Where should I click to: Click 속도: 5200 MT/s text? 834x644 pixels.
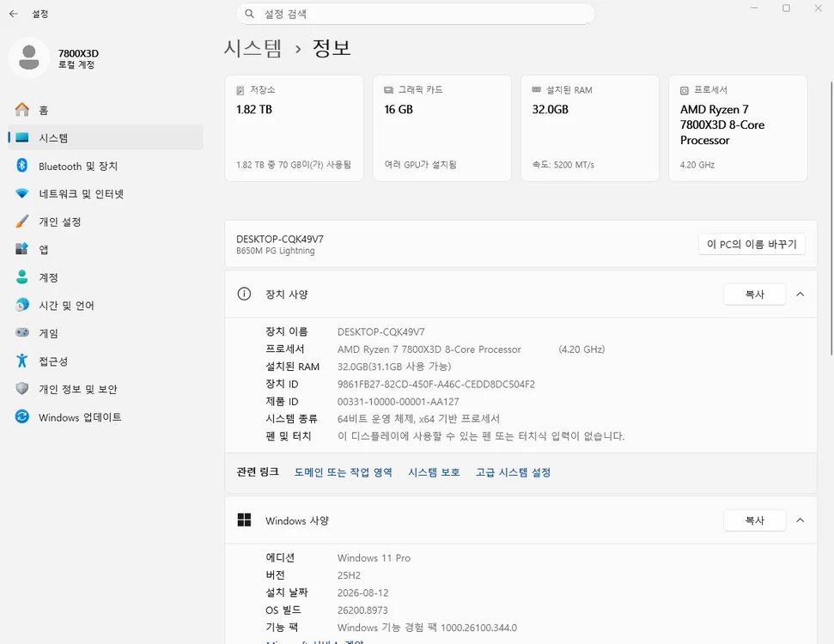pos(563,165)
